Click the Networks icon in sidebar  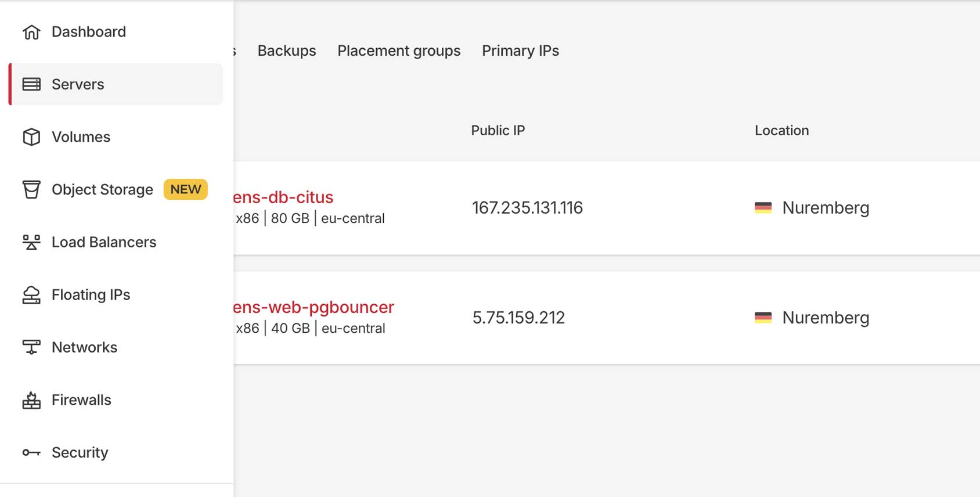31,347
